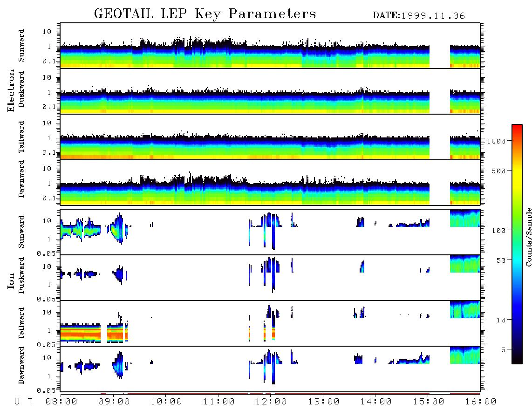Click the "500" color bar tick label
This screenshot has width=532, height=410.
click(x=498, y=171)
